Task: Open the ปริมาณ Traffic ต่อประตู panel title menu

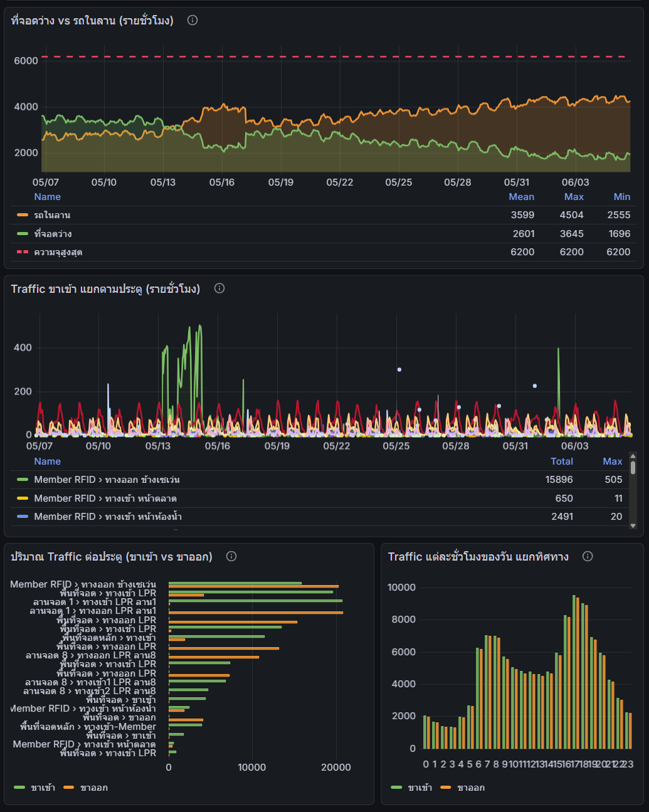Action: click(x=112, y=556)
